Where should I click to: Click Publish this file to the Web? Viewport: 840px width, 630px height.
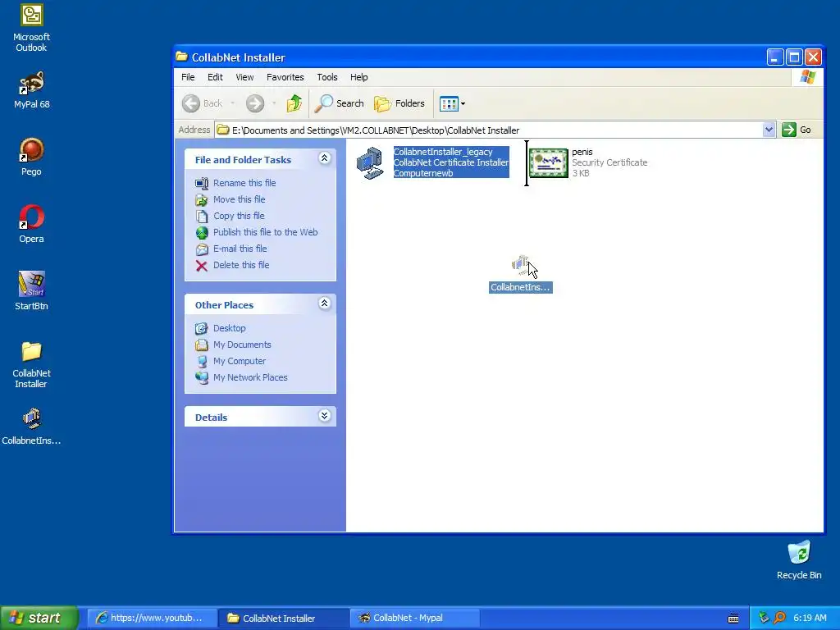(265, 232)
